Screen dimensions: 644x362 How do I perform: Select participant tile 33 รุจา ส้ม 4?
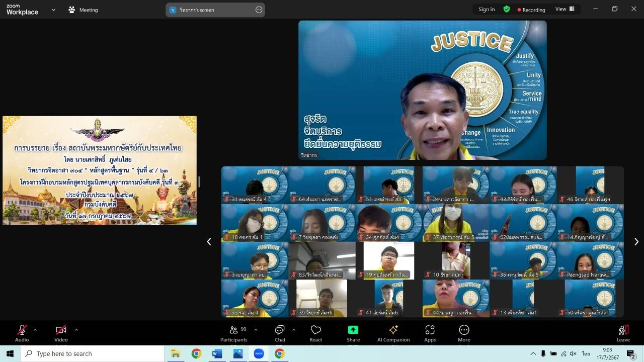(255, 298)
